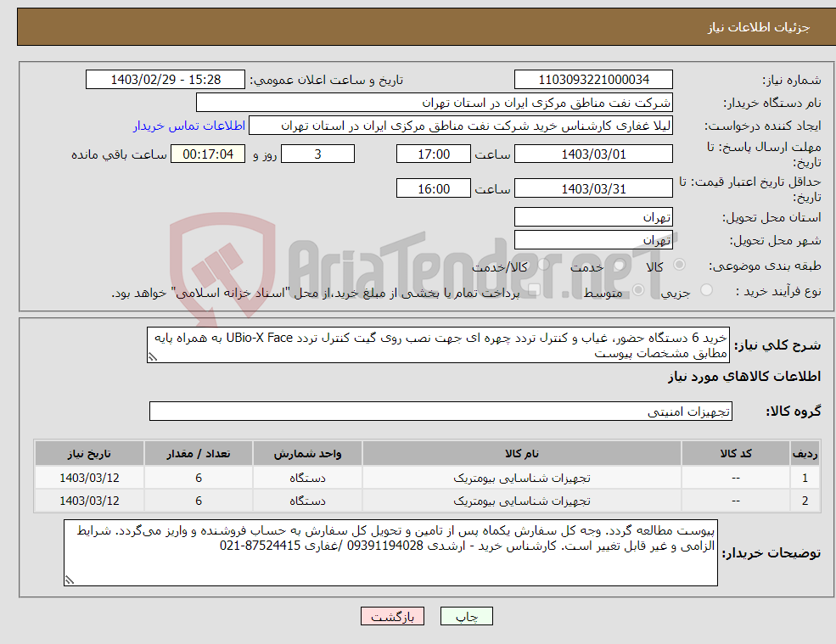Select the کالا radio button
The height and width of the screenshot is (644, 836).
click(x=679, y=265)
